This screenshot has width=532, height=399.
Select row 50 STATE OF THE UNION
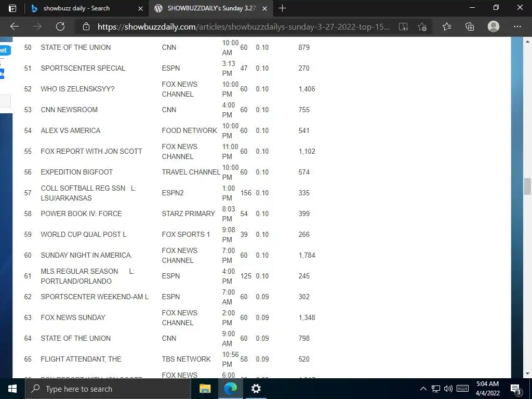(x=76, y=47)
